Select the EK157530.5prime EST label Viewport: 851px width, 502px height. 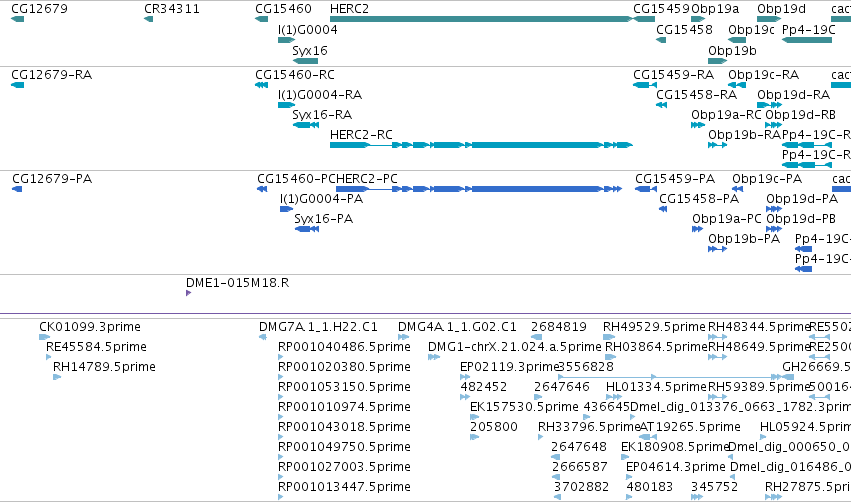(x=524, y=407)
